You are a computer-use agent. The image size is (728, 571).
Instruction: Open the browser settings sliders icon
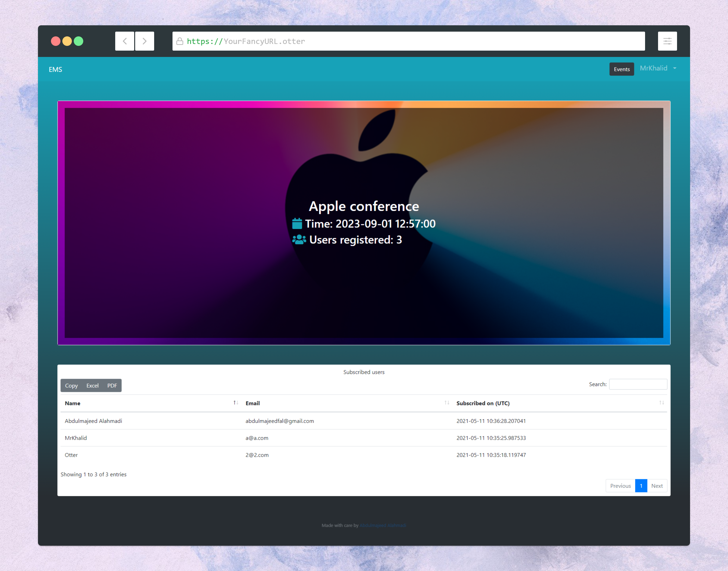[667, 41]
